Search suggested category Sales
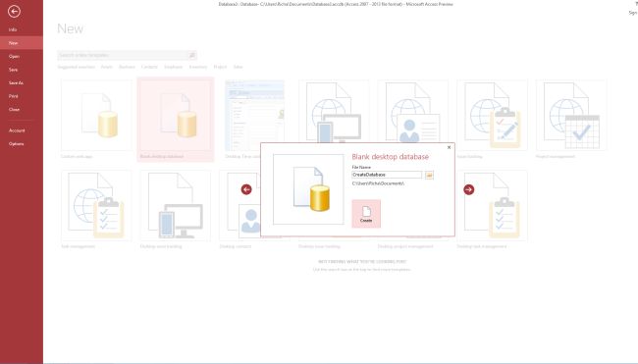638x364 pixels. click(x=239, y=67)
